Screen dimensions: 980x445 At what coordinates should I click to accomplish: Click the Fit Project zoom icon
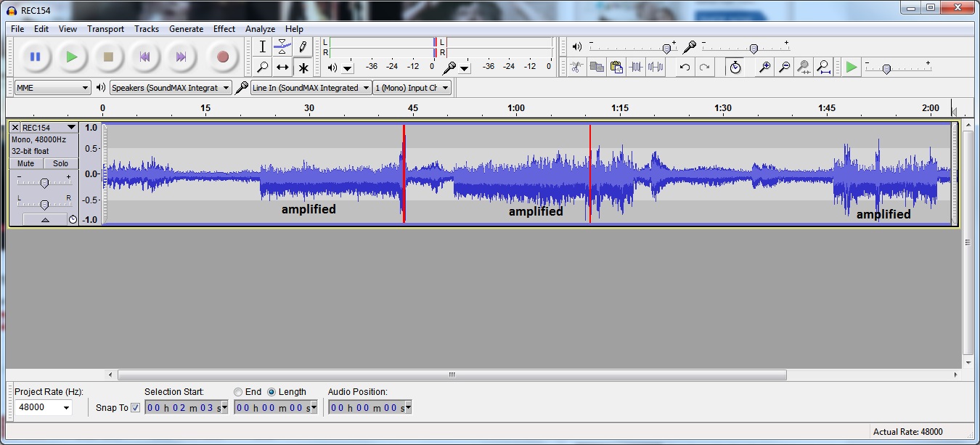click(x=823, y=68)
